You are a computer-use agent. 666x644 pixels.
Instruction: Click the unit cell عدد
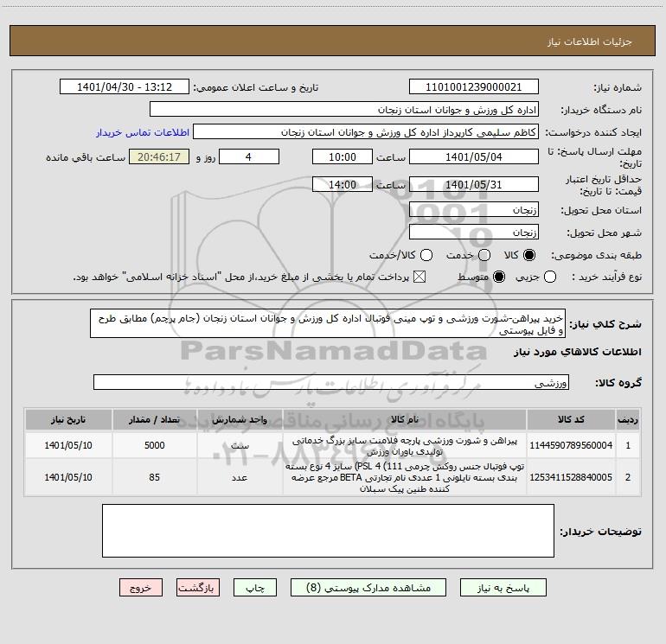click(240, 477)
